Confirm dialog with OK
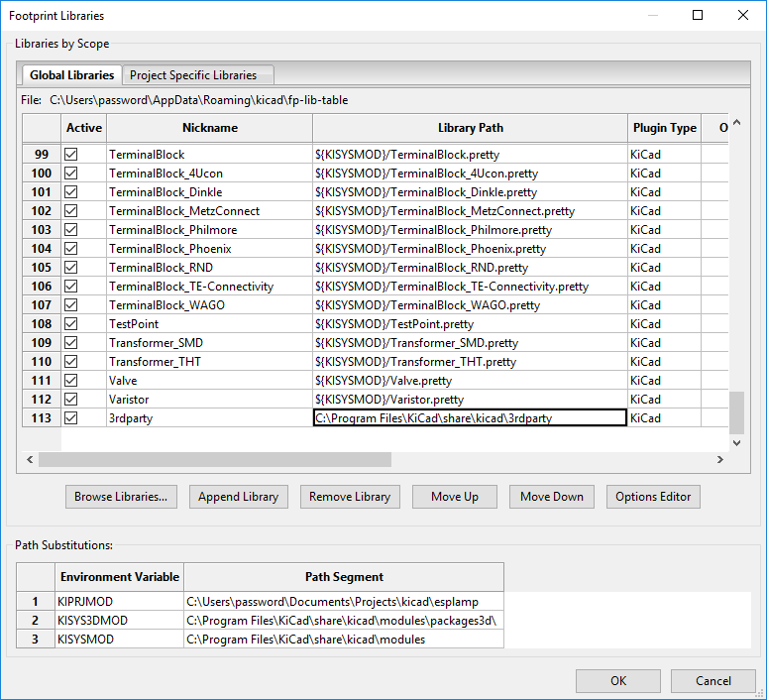The height and width of the screenshot is (700, 767). (618, 681)
